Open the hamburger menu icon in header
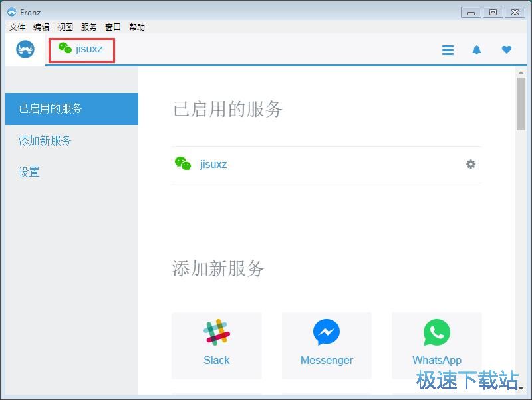 click(x=448, y=50)
